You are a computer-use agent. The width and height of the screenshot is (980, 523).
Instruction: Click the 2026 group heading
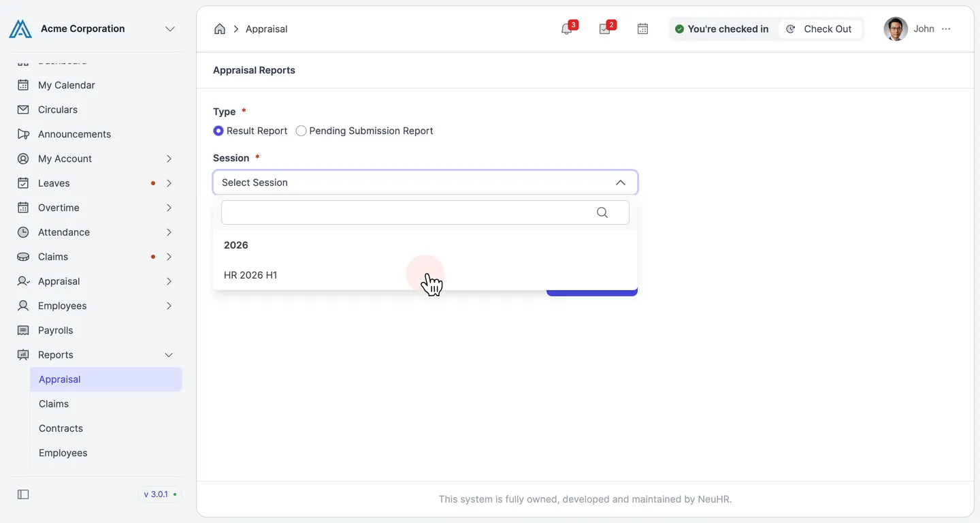coord(236,245)
